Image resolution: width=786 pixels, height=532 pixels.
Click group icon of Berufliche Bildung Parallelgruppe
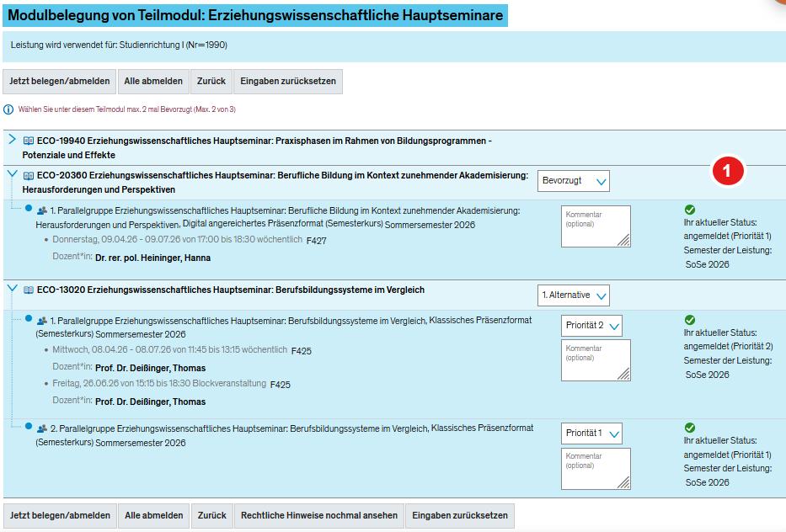coord(42,210)
